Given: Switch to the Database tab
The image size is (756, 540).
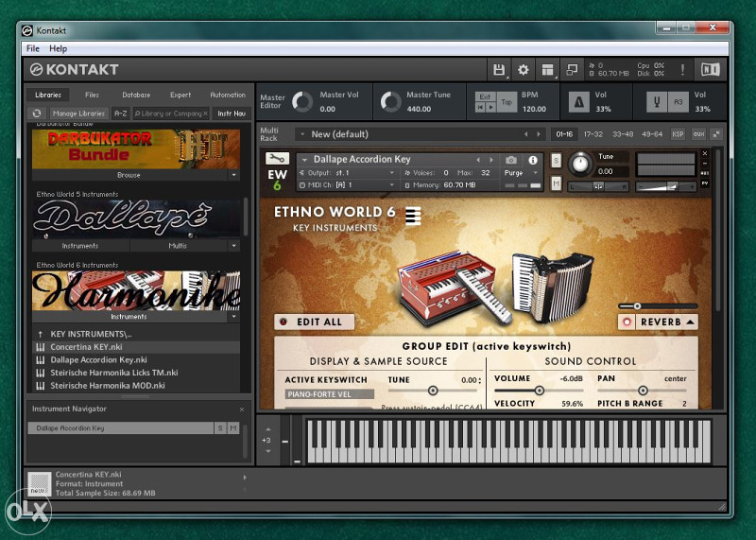Looking at the screenshot, I should (136, 96).
